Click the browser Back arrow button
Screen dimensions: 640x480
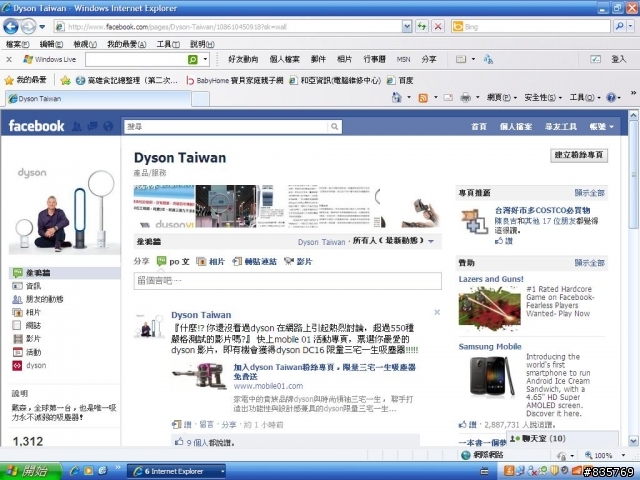(11, 27)
